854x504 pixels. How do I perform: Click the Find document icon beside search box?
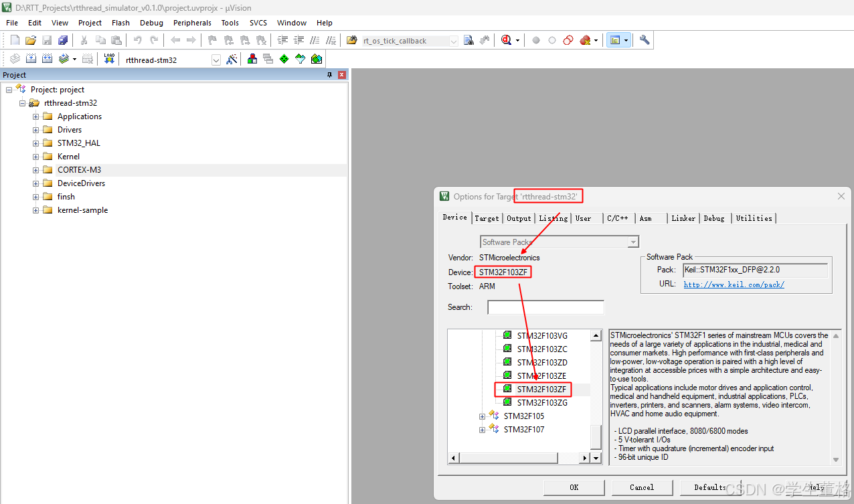(468, 40)
